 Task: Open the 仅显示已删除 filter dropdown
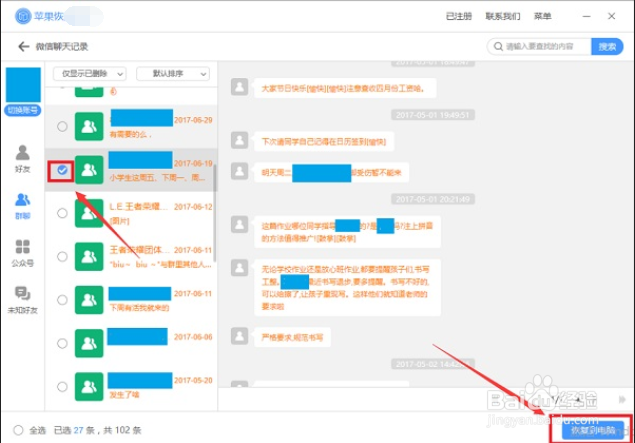(89, 74)
